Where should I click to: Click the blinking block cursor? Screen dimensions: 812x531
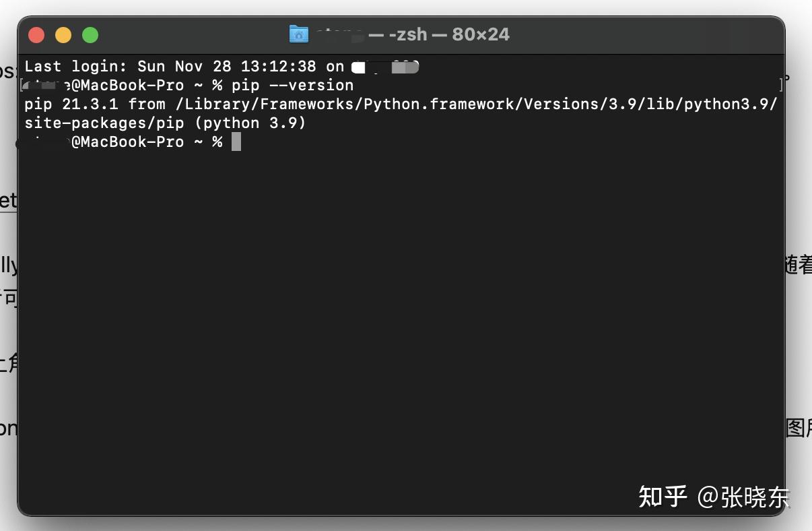click(x=235, y=142)
